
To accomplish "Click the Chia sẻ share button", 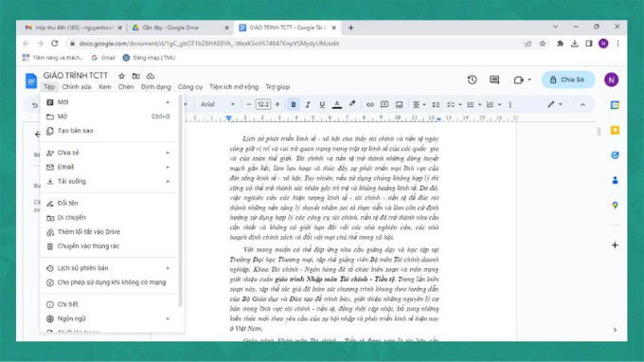I will [568, 80].
